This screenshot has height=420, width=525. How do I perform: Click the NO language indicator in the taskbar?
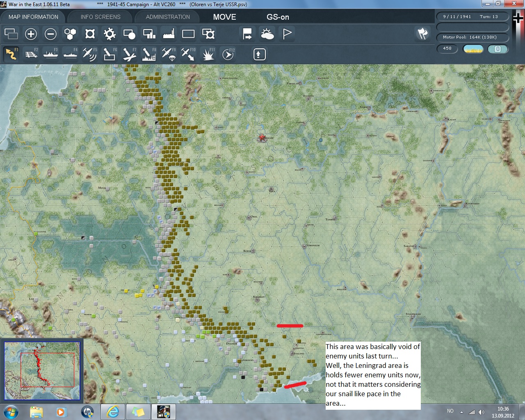click(x=450, y=411)
